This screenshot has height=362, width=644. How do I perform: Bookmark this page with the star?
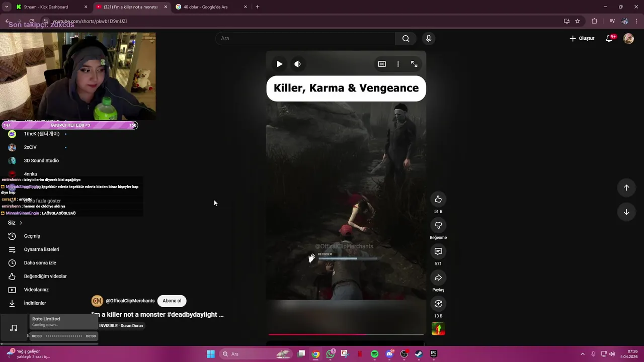pyautogui.click(x=578, y=21)
